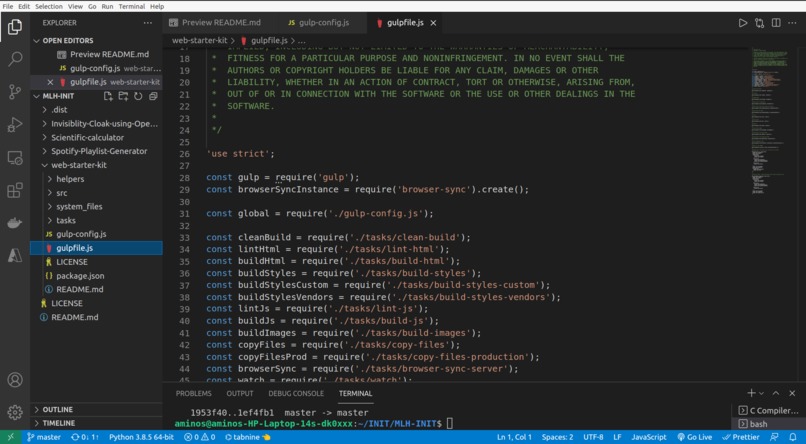
Task: Close the gulpfile.js editor tab
Action: click(x=433, y=23)
